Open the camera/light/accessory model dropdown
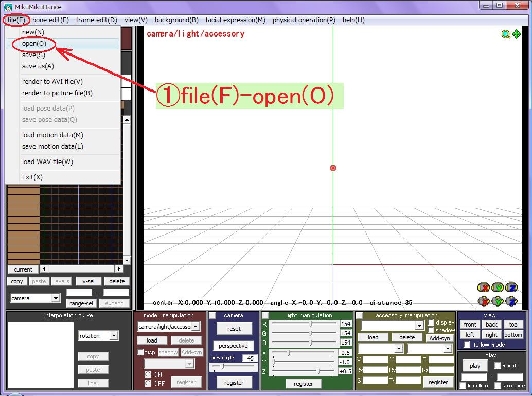Image resolution: width=532 pixels, height=396 pixels. (x=196, y=327)
